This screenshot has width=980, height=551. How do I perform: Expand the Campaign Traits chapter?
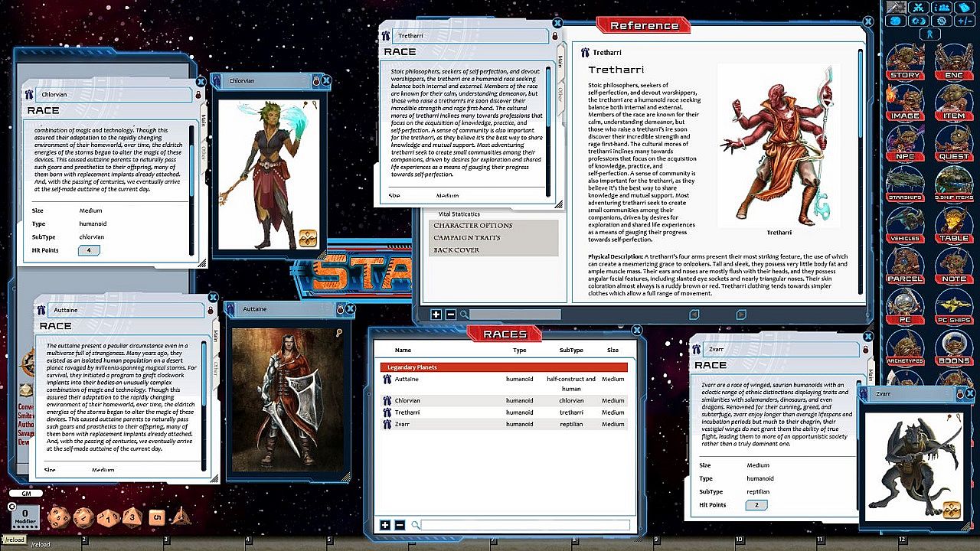pyautogui.click(x=493, y=238)
